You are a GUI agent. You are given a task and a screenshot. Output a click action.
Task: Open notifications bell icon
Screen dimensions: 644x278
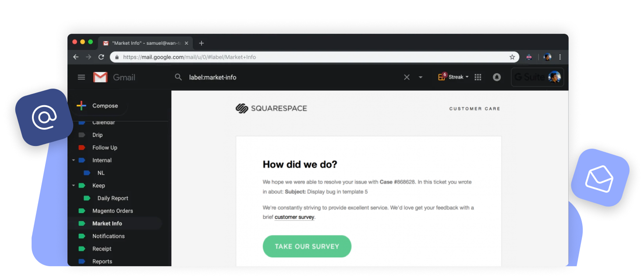tap(496, 77)
